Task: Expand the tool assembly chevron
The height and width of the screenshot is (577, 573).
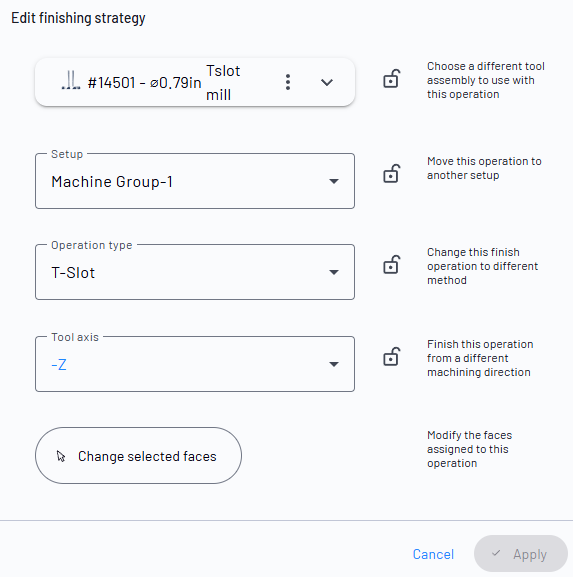Action: click(x=327, y=82)
